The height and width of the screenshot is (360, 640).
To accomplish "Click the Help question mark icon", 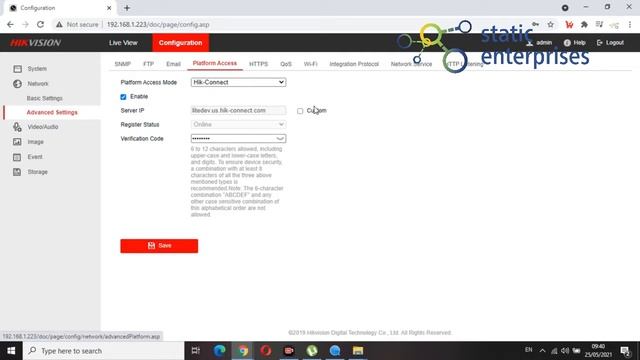I will click(x=567, y=43).
